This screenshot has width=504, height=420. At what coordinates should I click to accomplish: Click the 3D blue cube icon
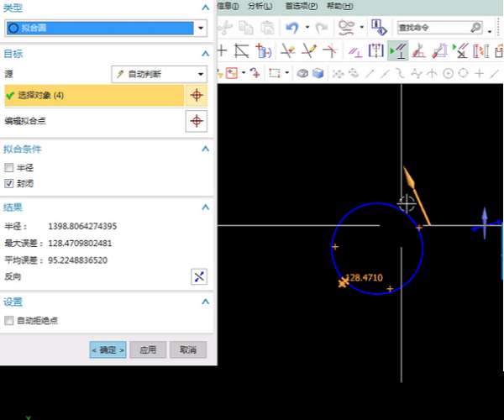pos(318,73)
